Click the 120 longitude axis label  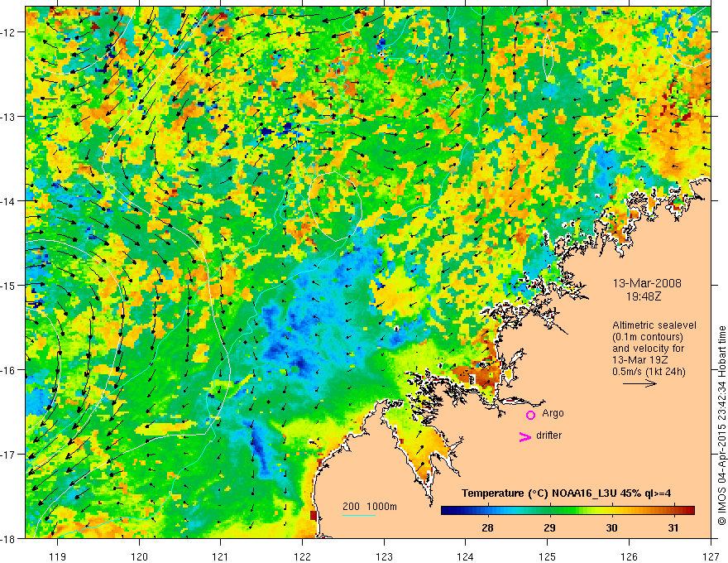click(139, 556)
